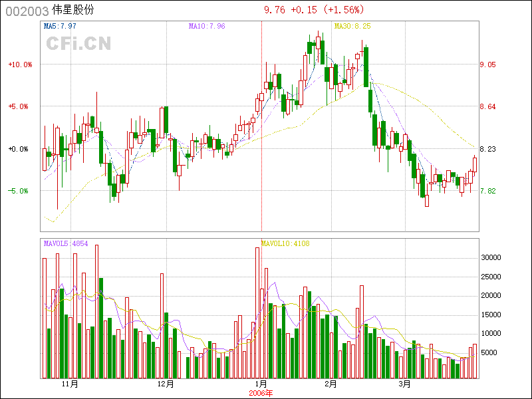The height and width of the screenshot is (399, 532).
Task: Jump to the 11月 date marker
Action: pos(70,384)
